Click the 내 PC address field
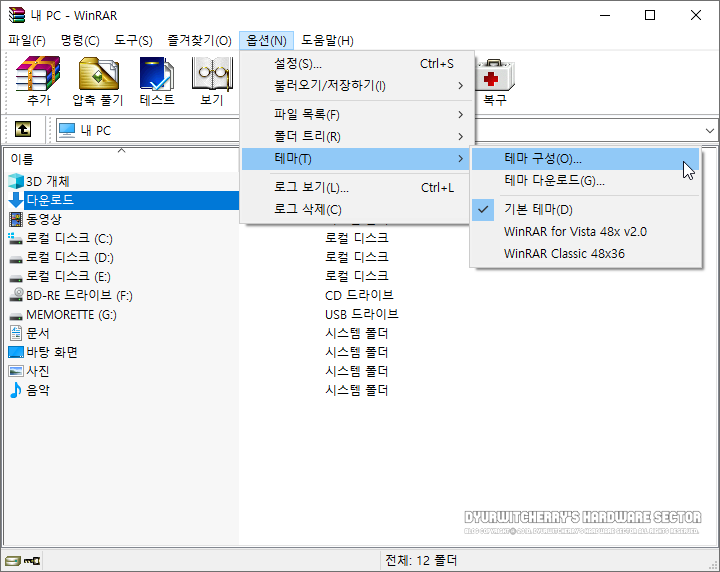This screenshot has height=572, width=720. [147, 130]
